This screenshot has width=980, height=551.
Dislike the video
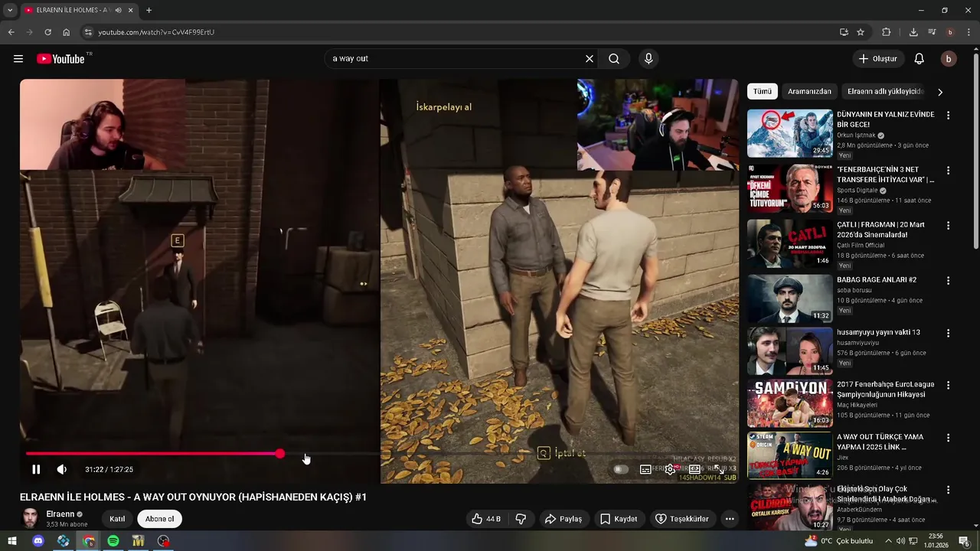click(x=521, y=519)
